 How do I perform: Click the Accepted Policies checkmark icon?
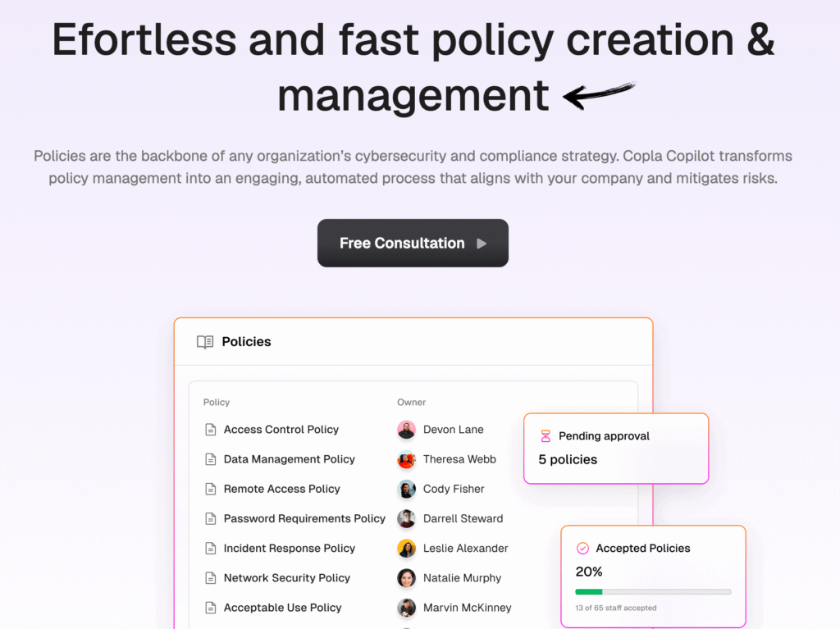582,548
